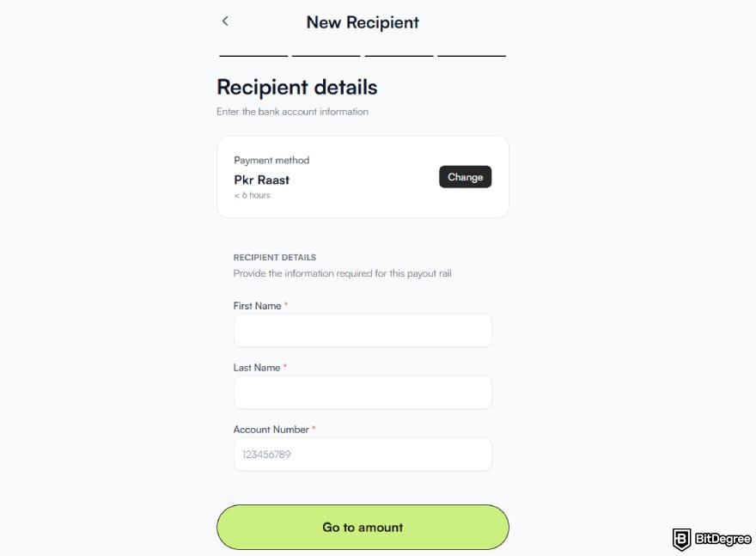The height and width of the screenshot is (556, 756).
Task: Click the Account Number field with 123456789 placeholder
Action: coord(362,454)
